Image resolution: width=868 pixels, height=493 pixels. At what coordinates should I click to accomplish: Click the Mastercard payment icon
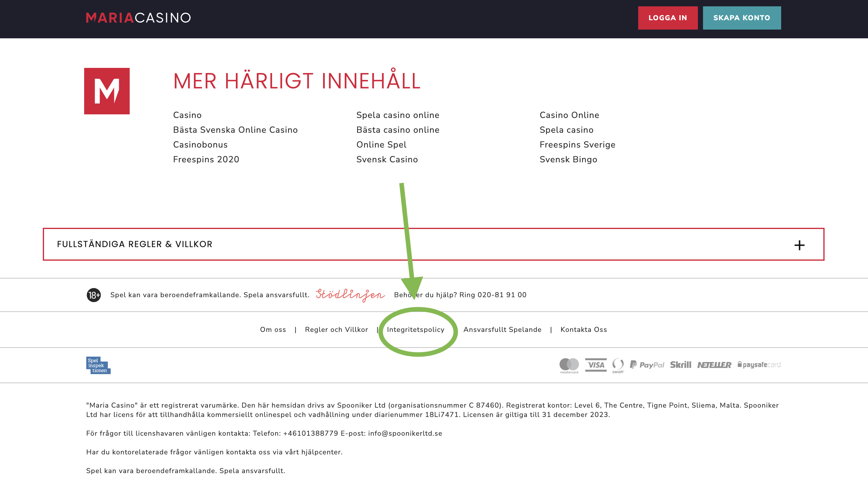[x=569, y=365]
